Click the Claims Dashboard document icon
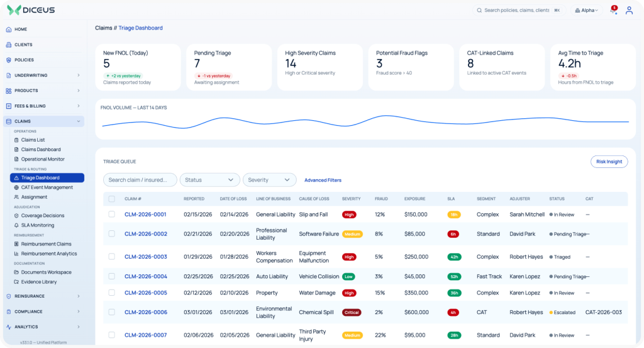 point(16,150)
